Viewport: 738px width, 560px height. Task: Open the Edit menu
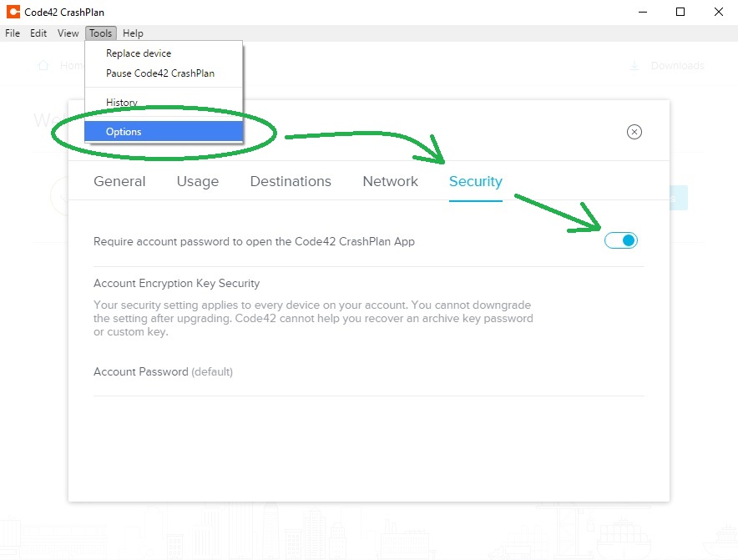pos(38,33)
